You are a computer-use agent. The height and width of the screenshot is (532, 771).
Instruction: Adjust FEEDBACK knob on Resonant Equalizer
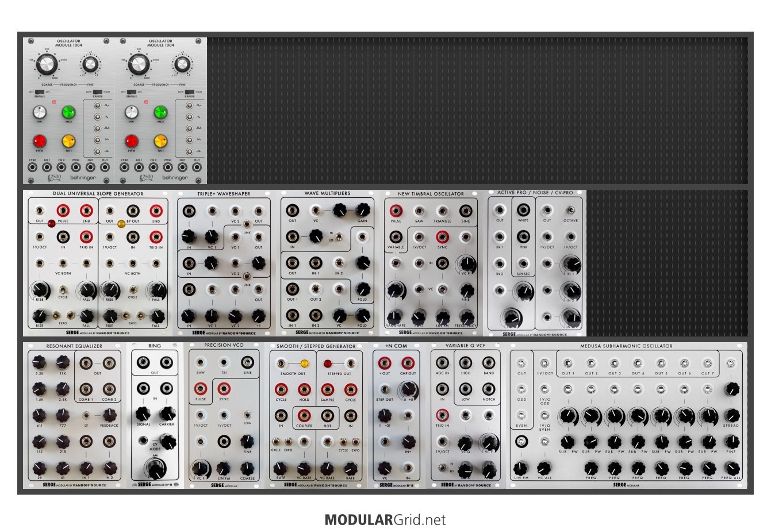(x=109, y=415)
